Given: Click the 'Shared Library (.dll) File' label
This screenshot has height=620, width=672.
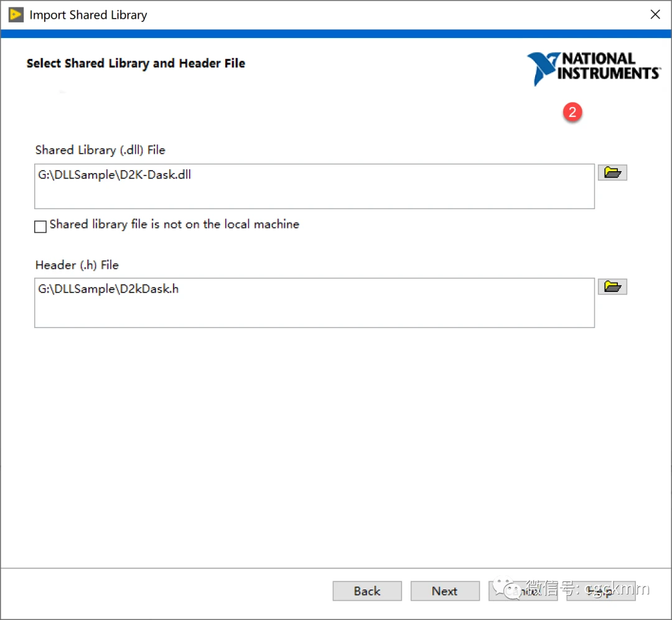Looking at the screenshot, I should (100, 150).
